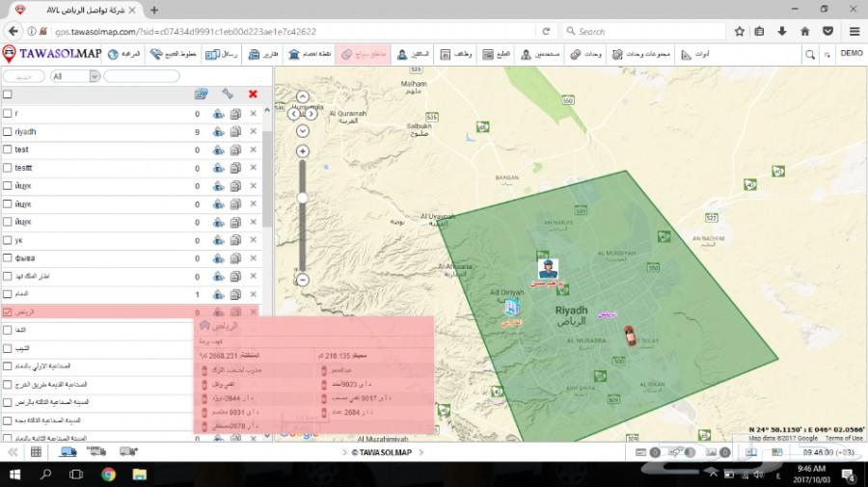Click the red X delete icon in header
This screenshot has width=868, height=487.
point(253,95)
